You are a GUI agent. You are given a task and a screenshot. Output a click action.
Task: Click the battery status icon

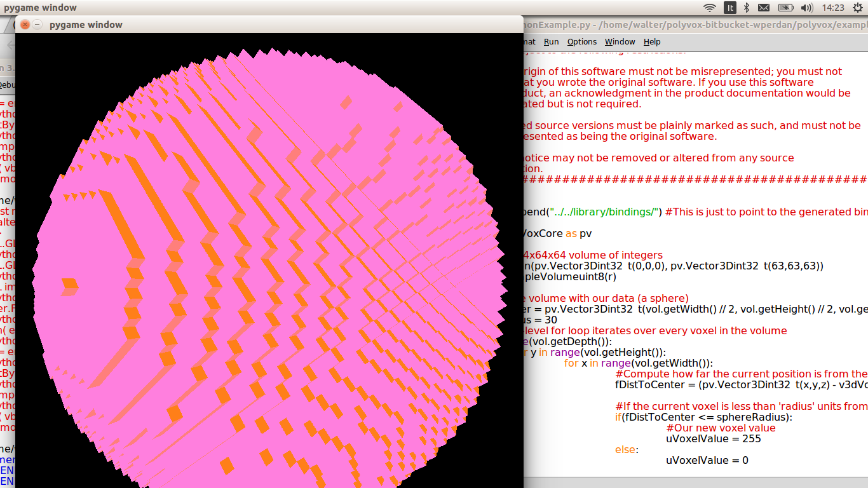point(785,8)
